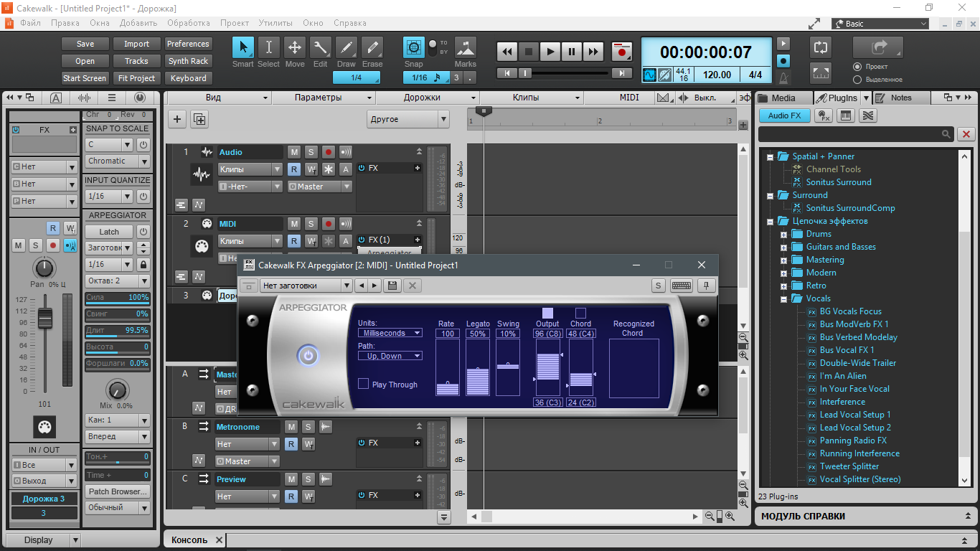
Task: Click the Fit Project button
Action: [x=137, y=78]
